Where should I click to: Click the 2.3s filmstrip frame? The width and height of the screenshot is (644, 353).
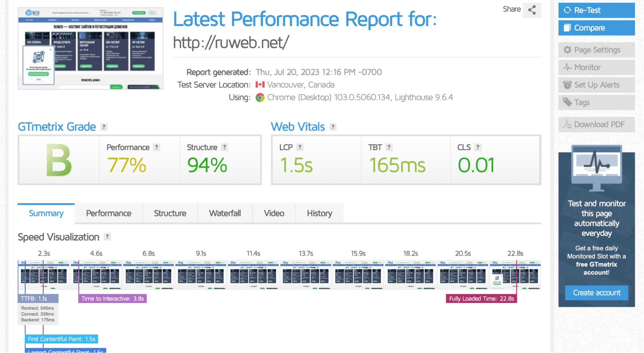(43, 275)
